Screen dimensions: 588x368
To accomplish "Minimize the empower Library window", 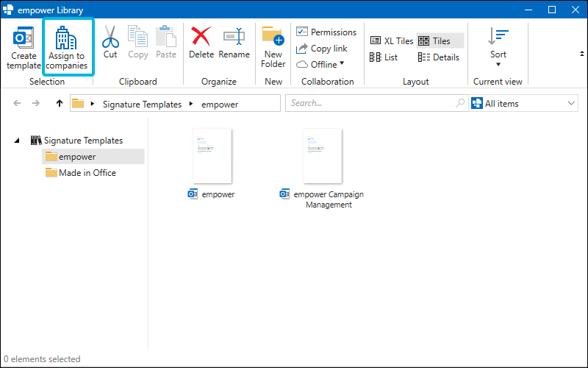I will click(528, 10).
